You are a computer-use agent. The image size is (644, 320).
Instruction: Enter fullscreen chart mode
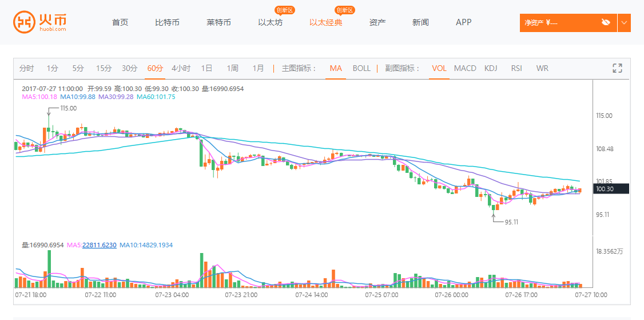(x=617, y=68)
